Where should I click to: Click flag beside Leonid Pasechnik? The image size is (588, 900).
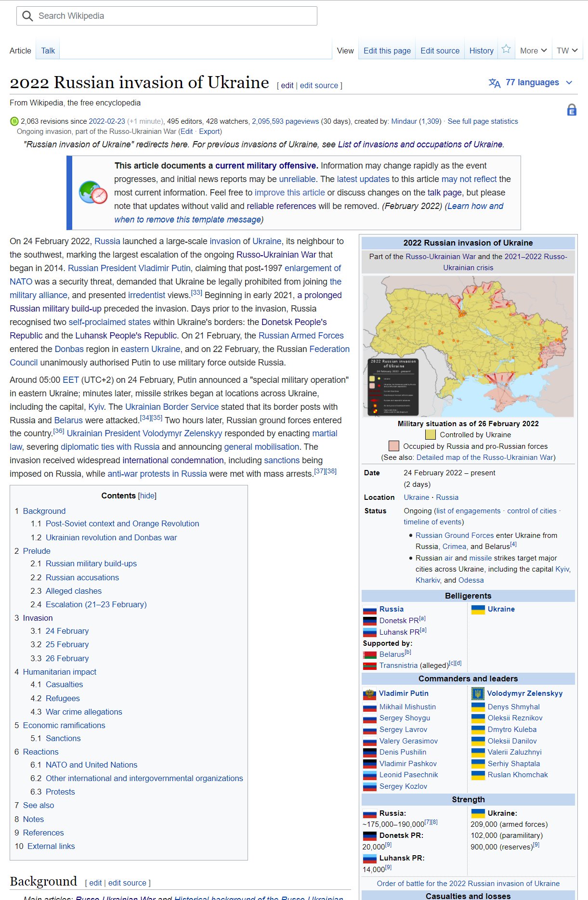(x=370, y=775)
